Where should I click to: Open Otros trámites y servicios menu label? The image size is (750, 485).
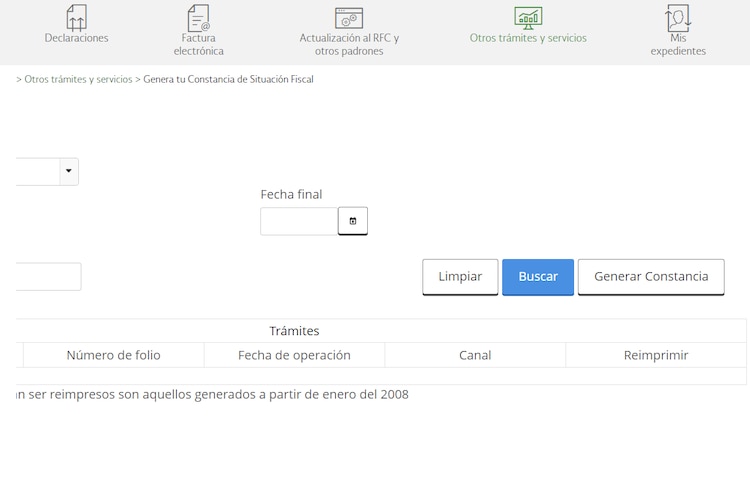click(x=528, y=38)
